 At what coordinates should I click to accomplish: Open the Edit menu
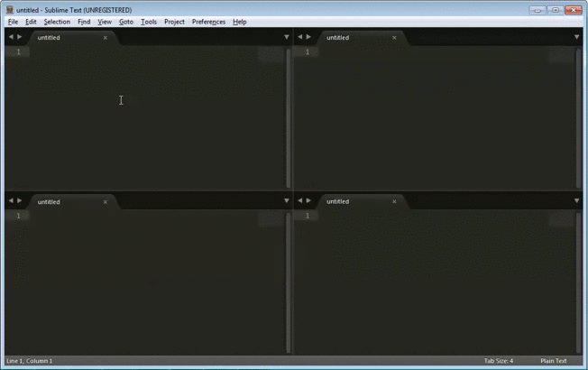pos(31,22)
